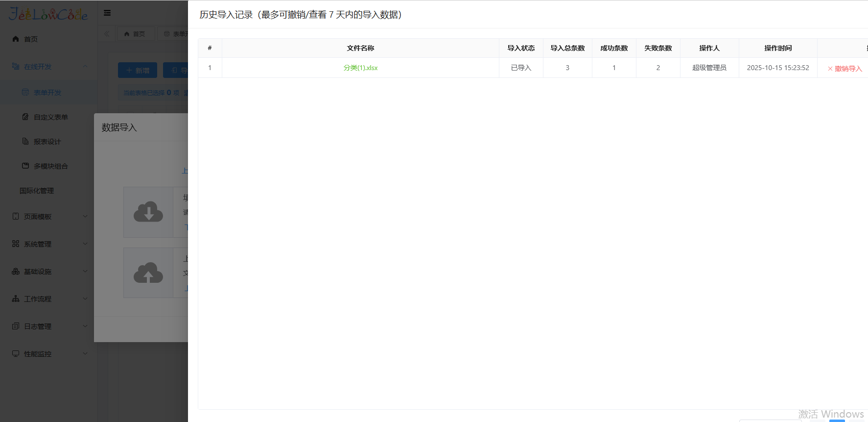Click the 基础设施 icon
The image size is (868, 422).
[x=16, y=271]
